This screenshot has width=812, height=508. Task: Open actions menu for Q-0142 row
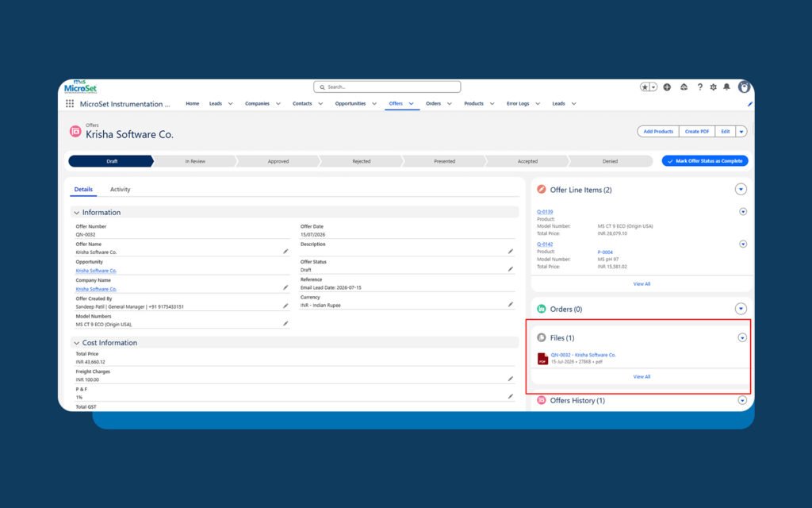click(743, 244)
